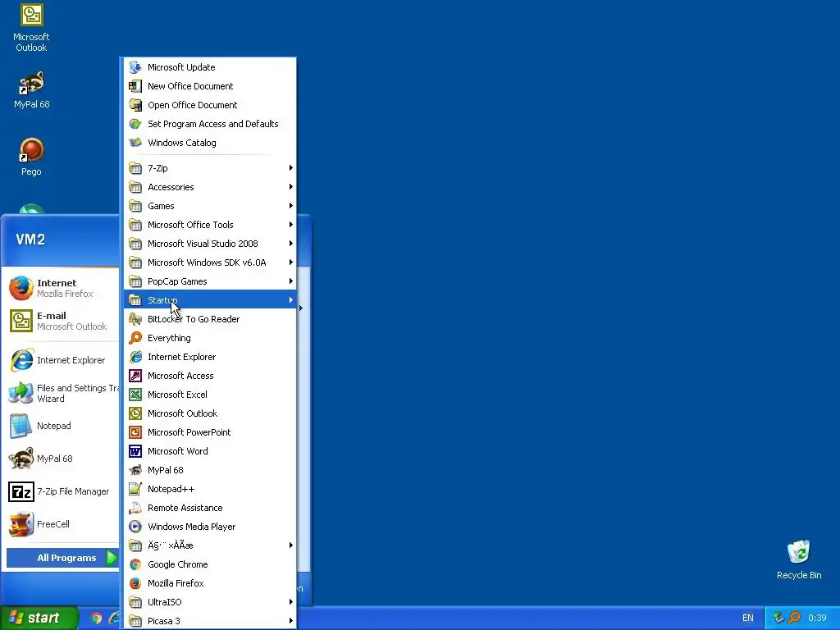
Task: Open Microsoft PowerPoint
Action: pos(210,432)
